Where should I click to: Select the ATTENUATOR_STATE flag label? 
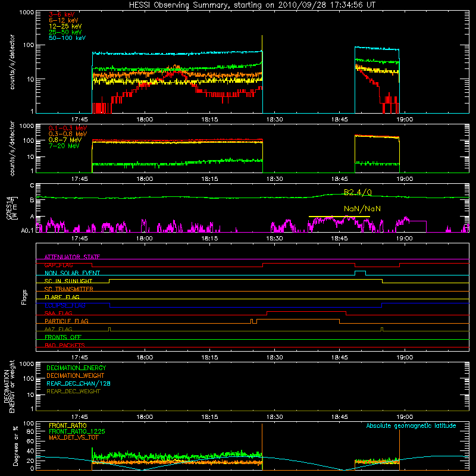[x=72, y=257]
